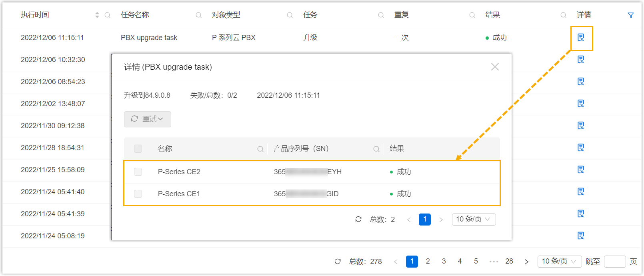Open details for the 2022/11/24 05:08:19 task
The width and height of the screenshot is (644, 276).
[581, 236]
